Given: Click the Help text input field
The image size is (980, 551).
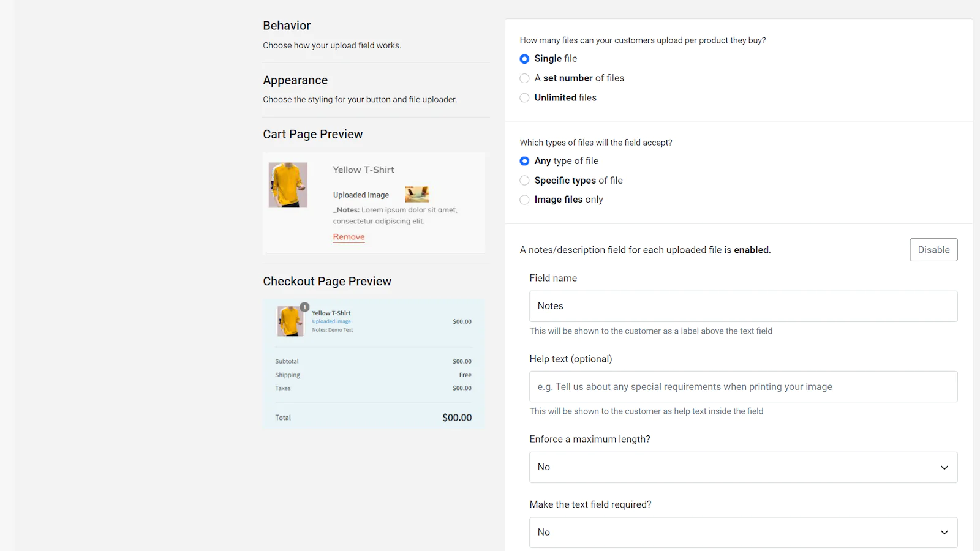Looking at the screenshot, I should coord(743,387).
